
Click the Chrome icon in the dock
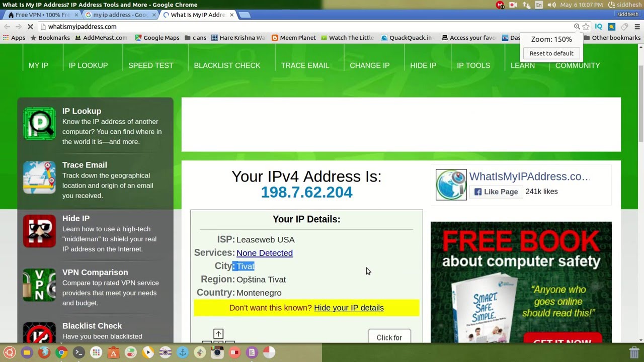(x=61, y=352)
